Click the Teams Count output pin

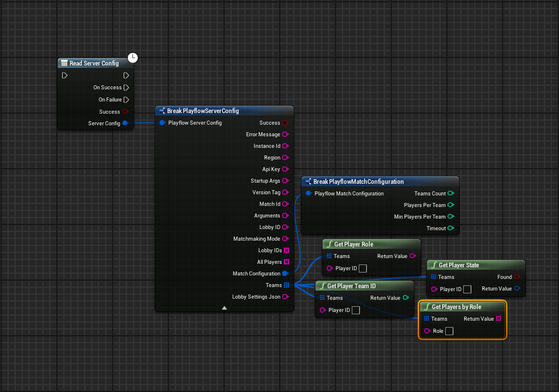(x=451, y=194)
